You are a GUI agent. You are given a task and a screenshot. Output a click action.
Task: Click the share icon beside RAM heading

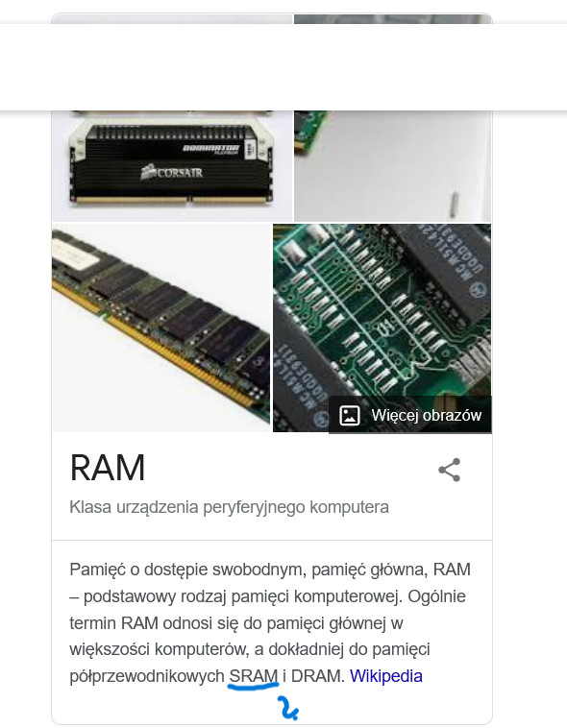450,470
